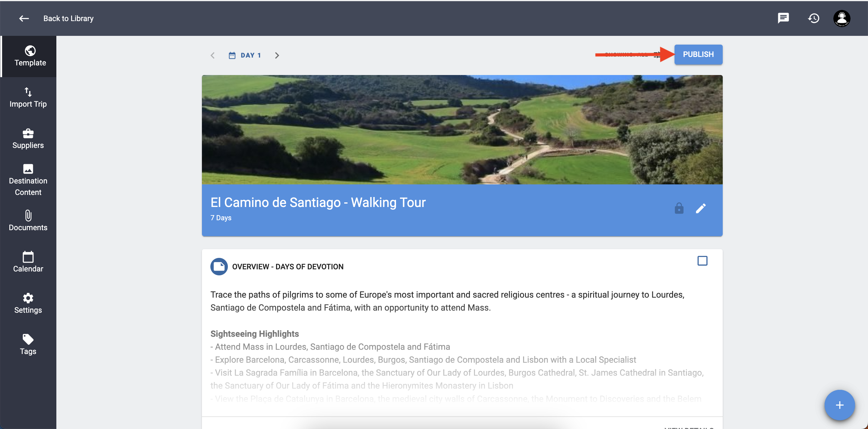
Task: Go back to Library link
Action: (68, 18)
